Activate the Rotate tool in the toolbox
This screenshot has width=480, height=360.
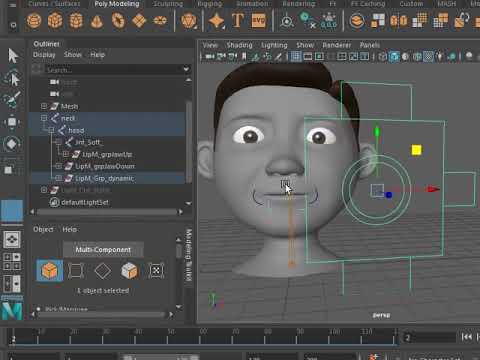tap(12, 144)
